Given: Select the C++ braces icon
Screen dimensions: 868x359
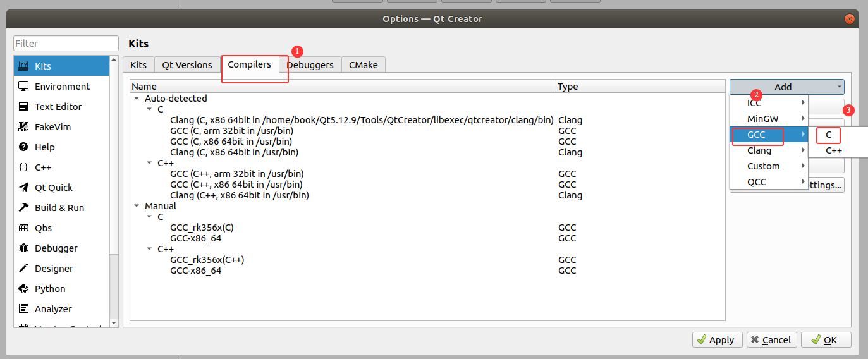Looking at the screenshot, I should 23,167.
